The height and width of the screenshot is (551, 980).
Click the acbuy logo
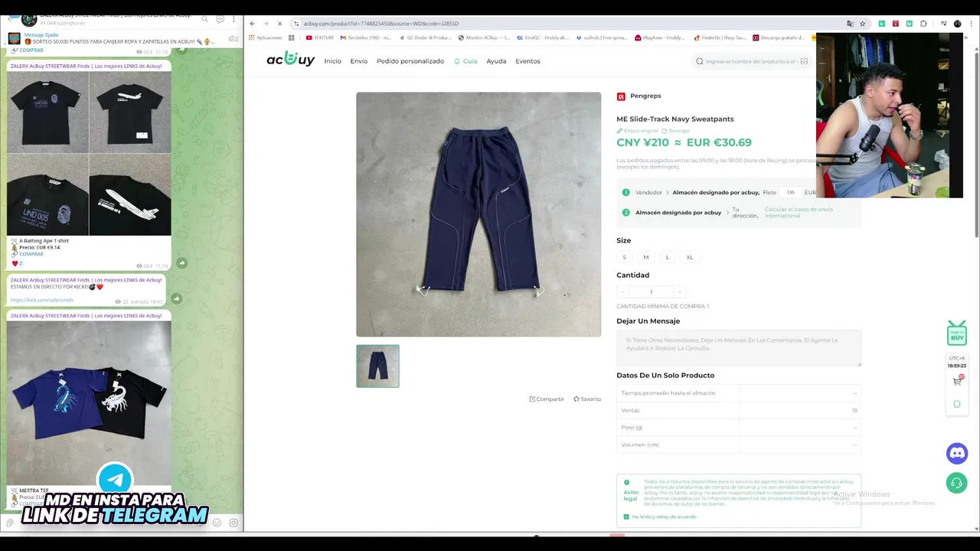click(290, 60)
